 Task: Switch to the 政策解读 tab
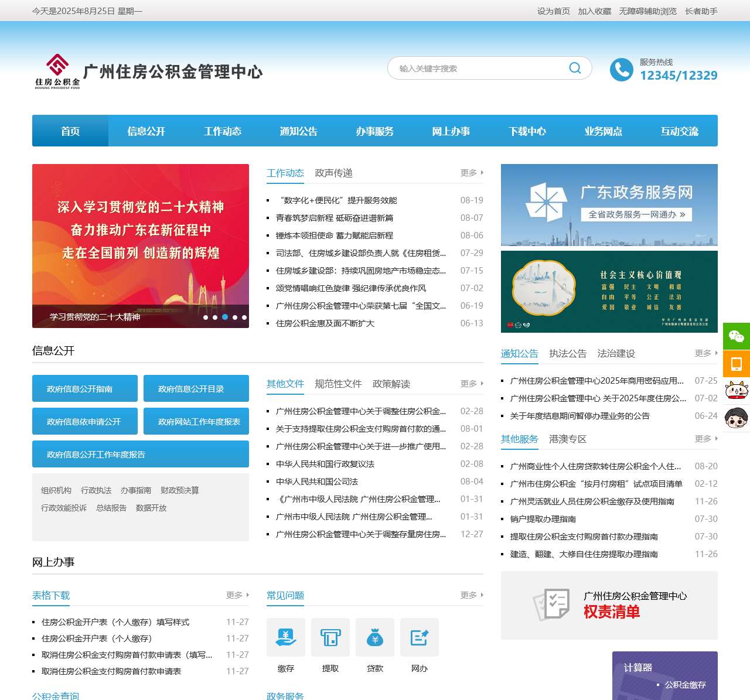[391, 384]
